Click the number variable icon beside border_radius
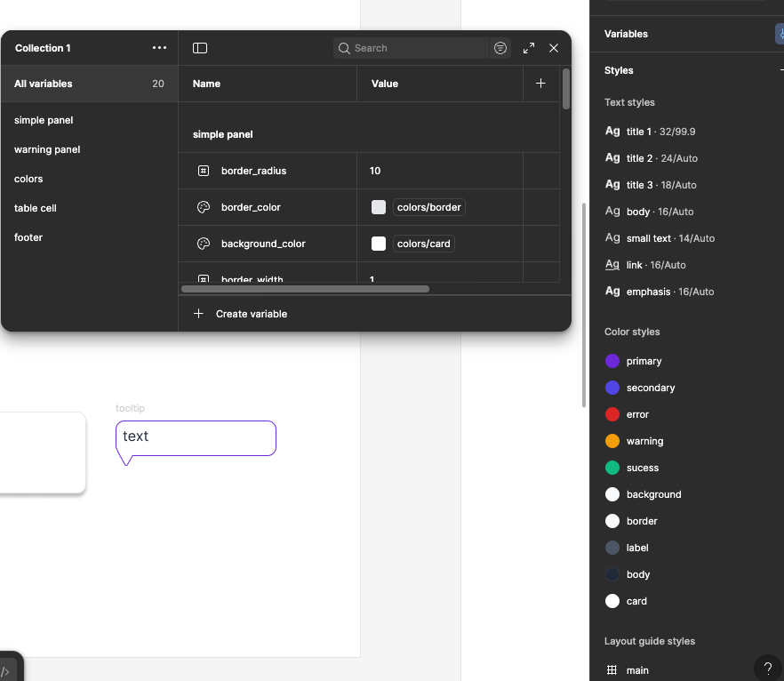784x681 pixels. pyautogui.click(x=203, y=171)
